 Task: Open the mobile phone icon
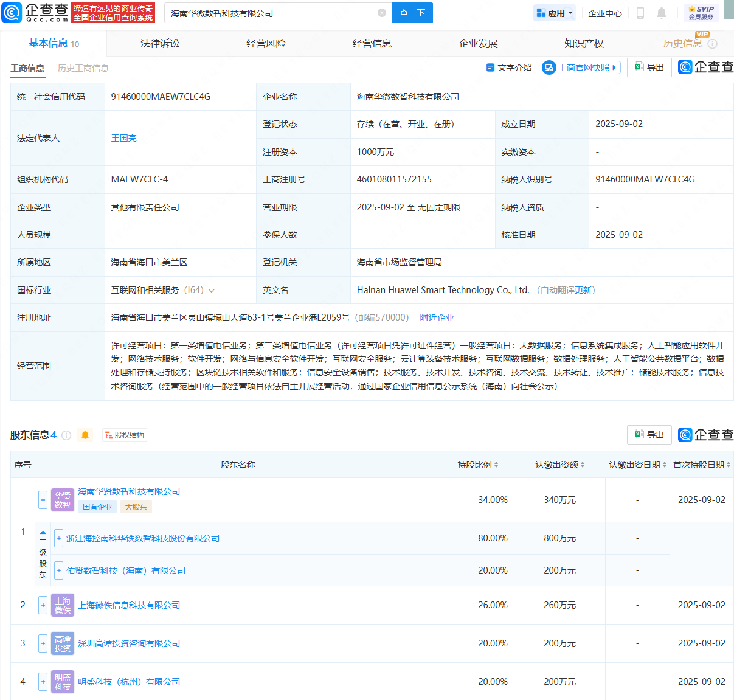640,13
